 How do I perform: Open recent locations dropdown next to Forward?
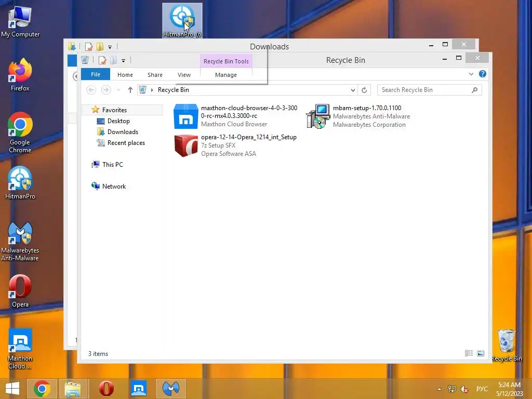pos(118,90)
